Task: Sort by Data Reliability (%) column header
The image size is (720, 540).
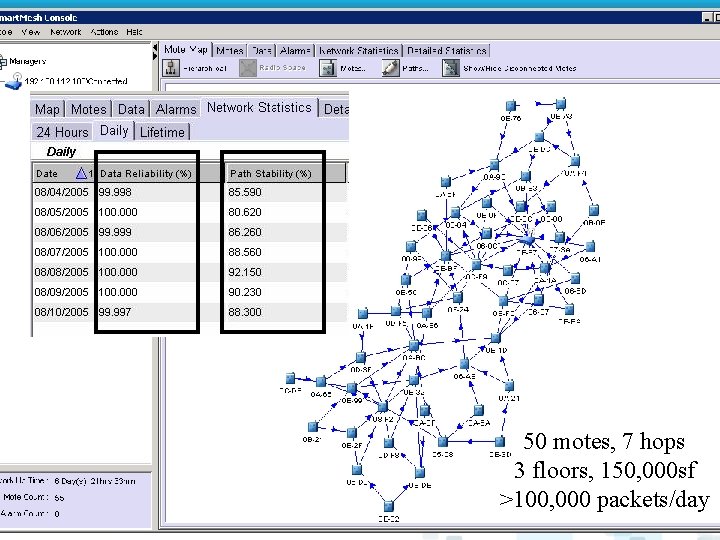Action: click(146, 174)
